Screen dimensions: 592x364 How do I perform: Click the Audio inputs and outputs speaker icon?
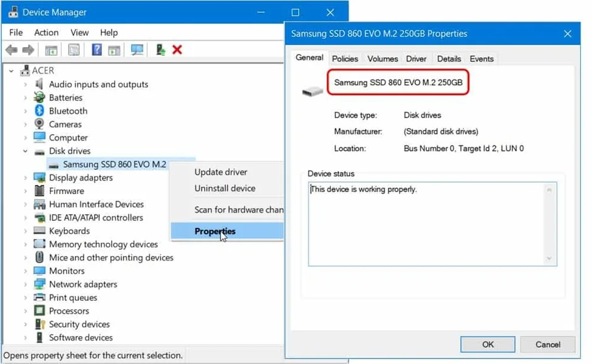pos(39,84)
